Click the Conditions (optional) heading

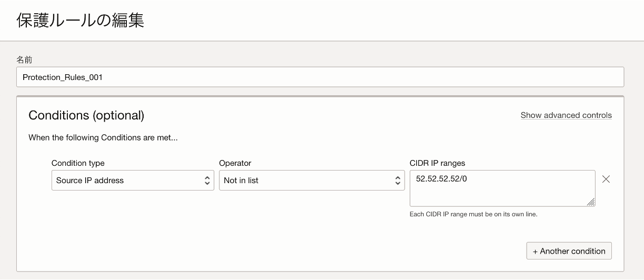pyautogui.click(x=86, y=115)
